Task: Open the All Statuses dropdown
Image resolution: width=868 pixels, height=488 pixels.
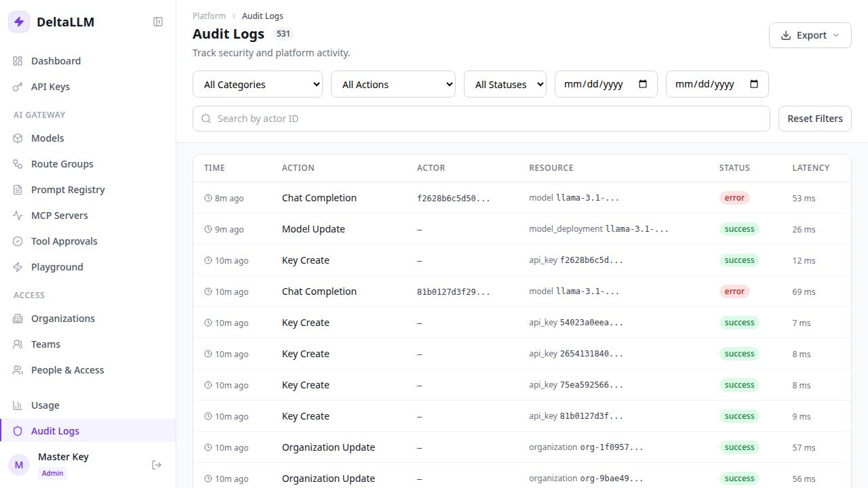Action: coord(505,84)
